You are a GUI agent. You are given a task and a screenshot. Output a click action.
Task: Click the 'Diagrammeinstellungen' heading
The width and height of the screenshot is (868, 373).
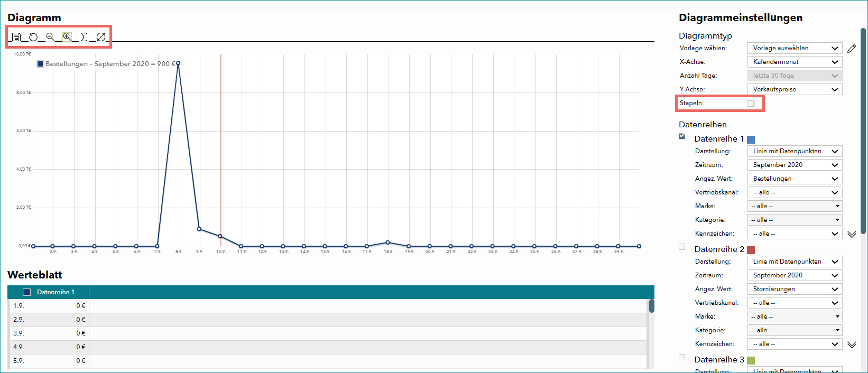tap(741, 18)
